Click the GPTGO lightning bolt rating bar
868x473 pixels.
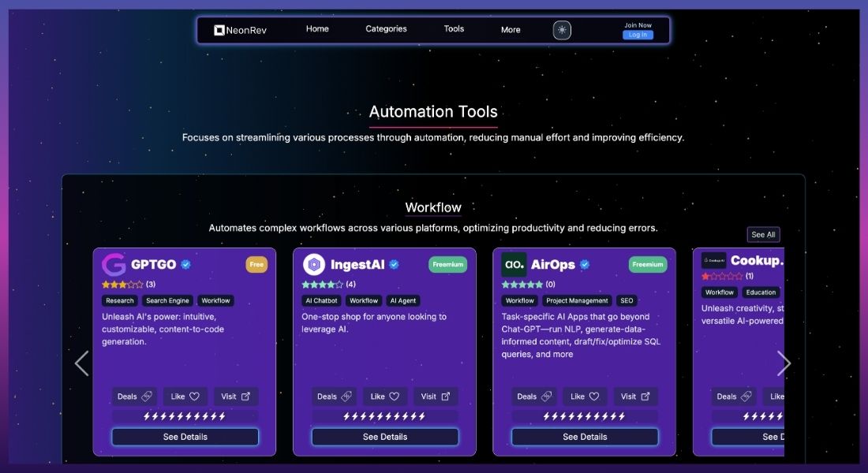pos(185,416)
